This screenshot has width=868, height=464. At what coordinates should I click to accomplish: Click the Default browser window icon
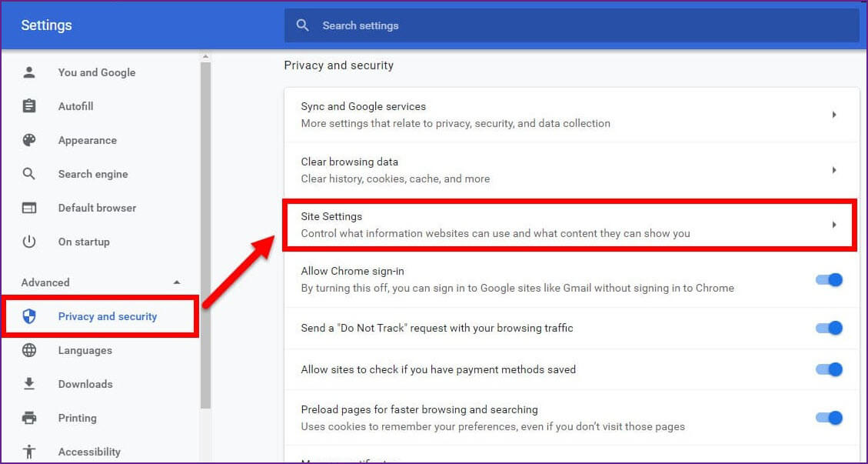(x=29, y=208)
